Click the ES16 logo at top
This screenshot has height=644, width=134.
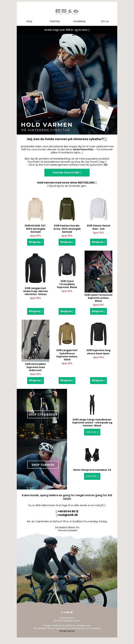point(67,12)
